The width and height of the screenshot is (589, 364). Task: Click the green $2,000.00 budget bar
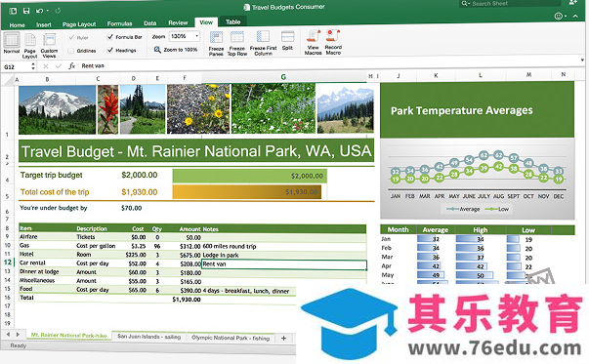(249, 176)
